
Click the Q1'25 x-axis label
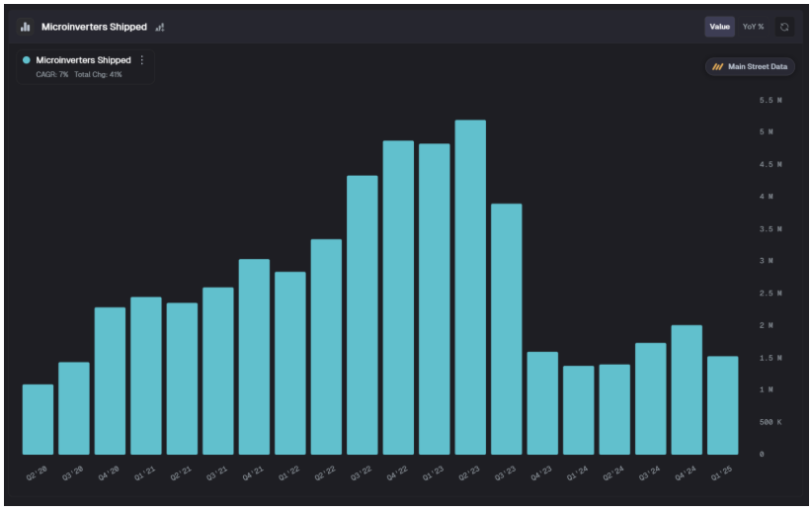coord(721,472)
